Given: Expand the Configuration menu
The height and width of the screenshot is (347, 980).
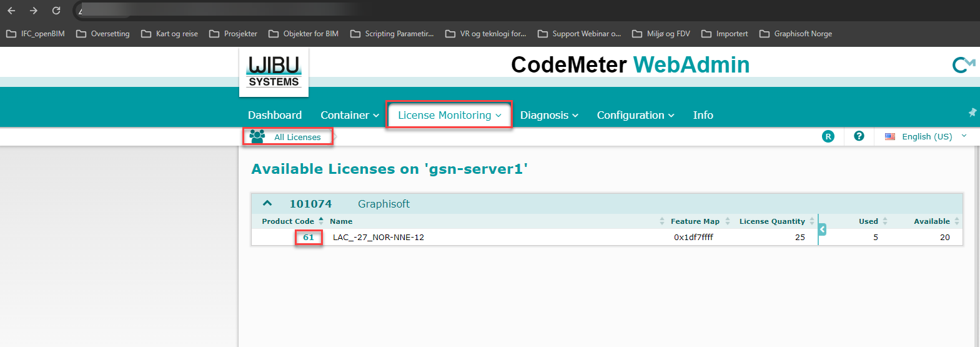Looking at the screenshot, I should 635,115.
